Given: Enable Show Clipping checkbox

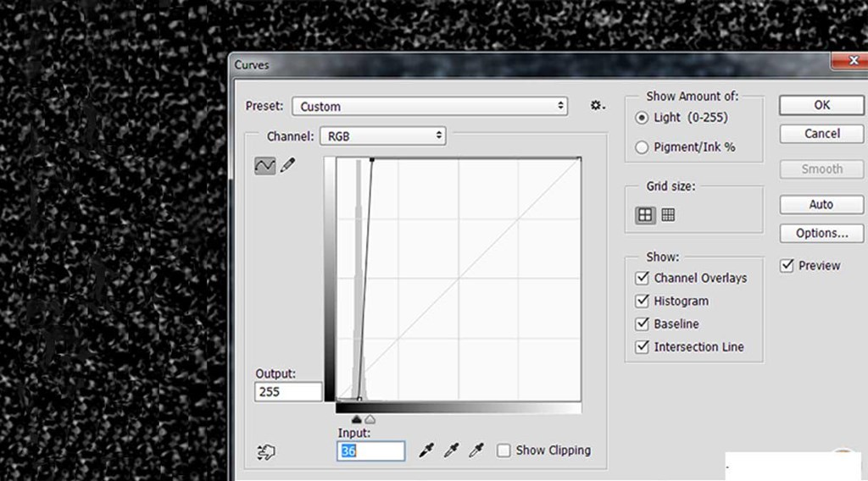Looking at the screenshot, I should coord(504,451).
